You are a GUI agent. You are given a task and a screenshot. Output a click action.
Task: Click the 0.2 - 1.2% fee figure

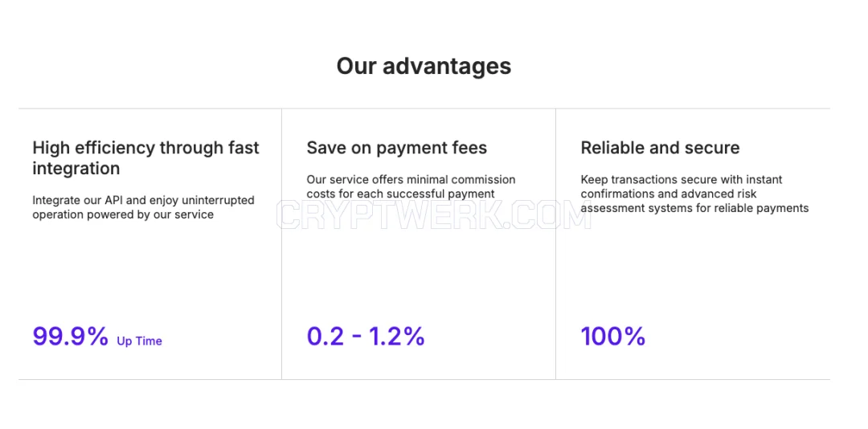click(366, 337)
